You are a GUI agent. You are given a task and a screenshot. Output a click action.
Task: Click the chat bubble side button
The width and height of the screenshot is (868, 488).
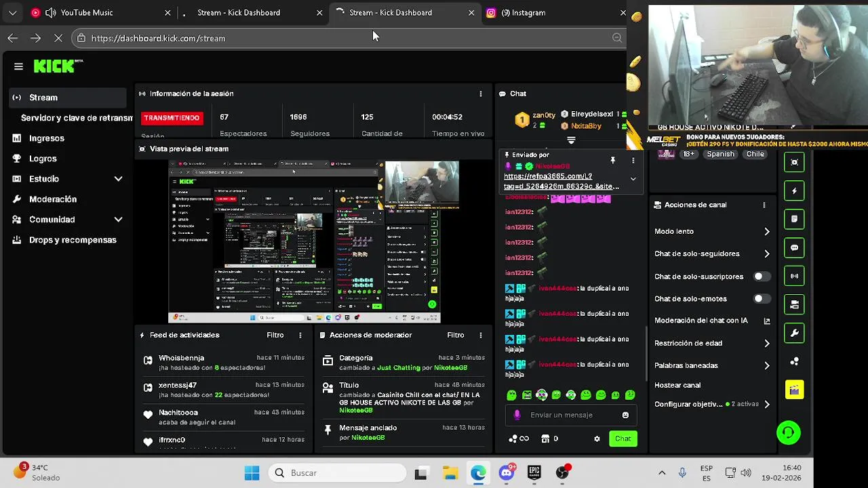[x=795, y=248]
